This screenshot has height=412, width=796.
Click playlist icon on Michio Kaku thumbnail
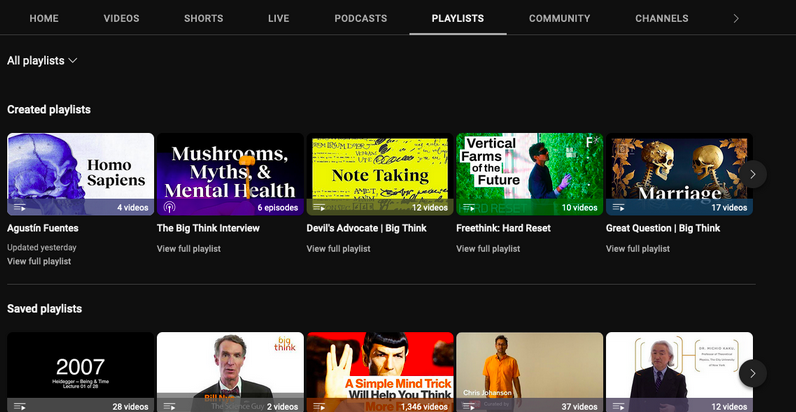click(x=619, y=406)
